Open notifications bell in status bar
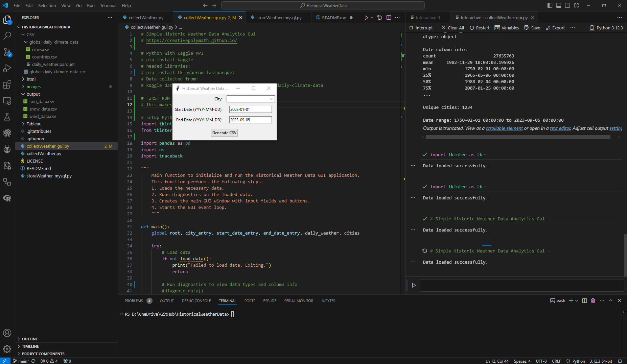The height and width of the screenshot is (364, 627). pyautogui.click(x=620, y=361)
